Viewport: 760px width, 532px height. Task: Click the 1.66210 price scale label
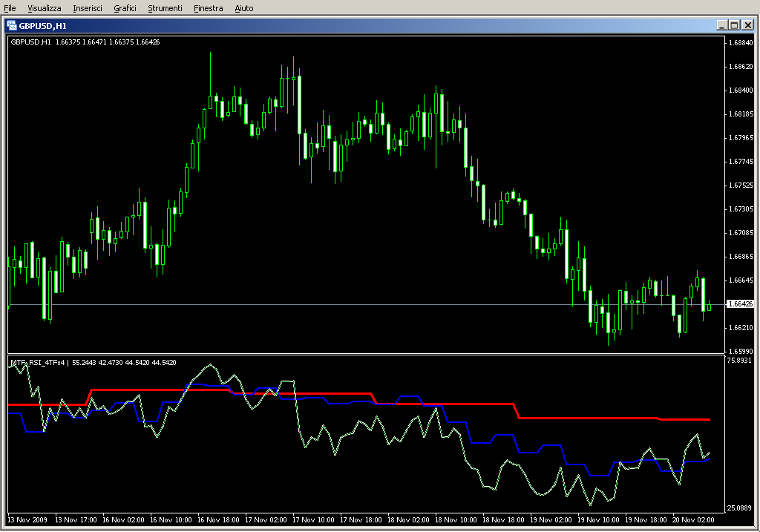pos(741,327)
